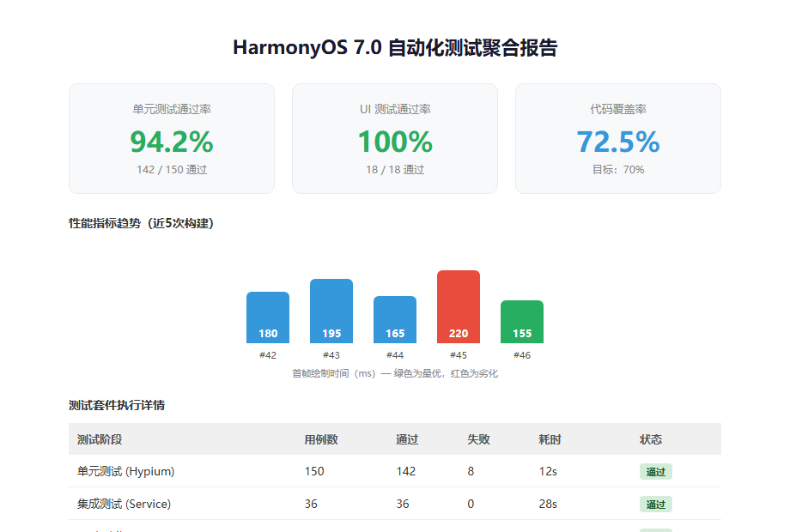
Task: Click the blue bar showing 165
Action: pyautogui.click(x=395, y=319)
